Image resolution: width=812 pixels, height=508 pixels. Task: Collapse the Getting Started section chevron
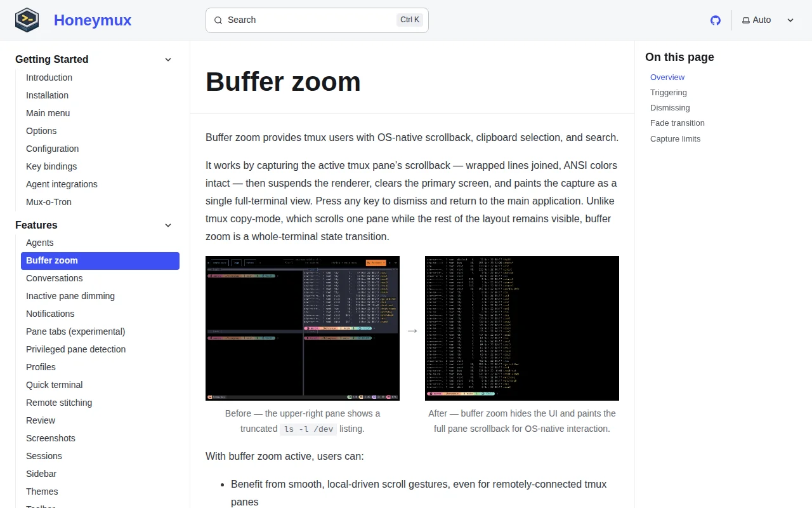tap(168, 60)
